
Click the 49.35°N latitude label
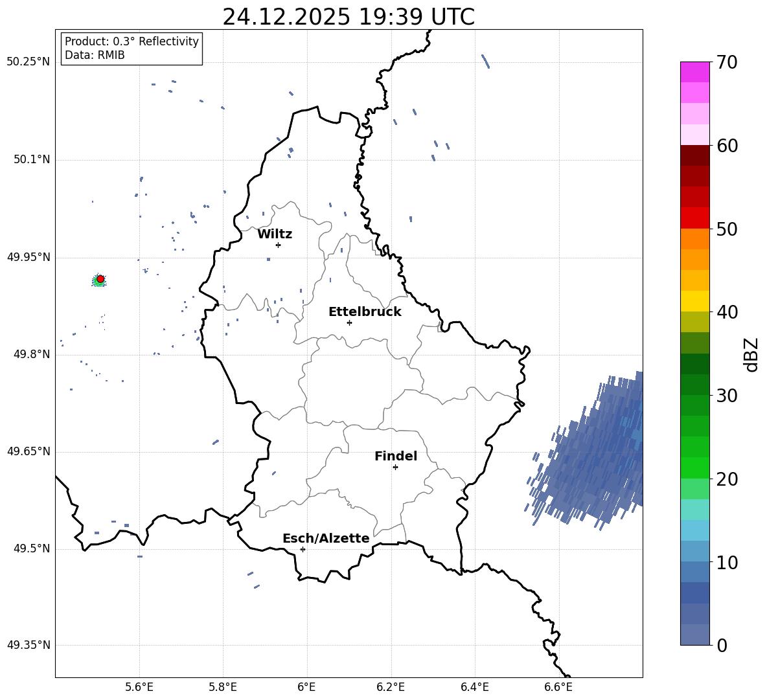(29, 645)
